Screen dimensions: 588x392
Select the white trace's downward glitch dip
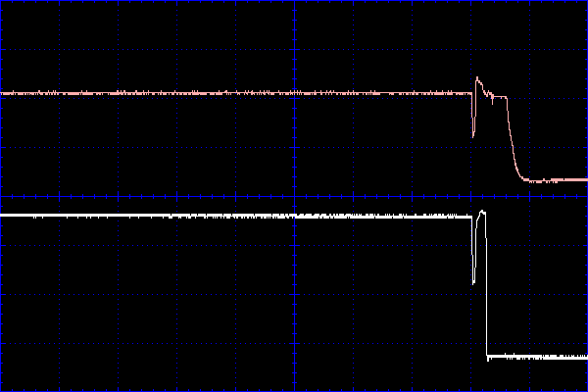tap(474, 281)
